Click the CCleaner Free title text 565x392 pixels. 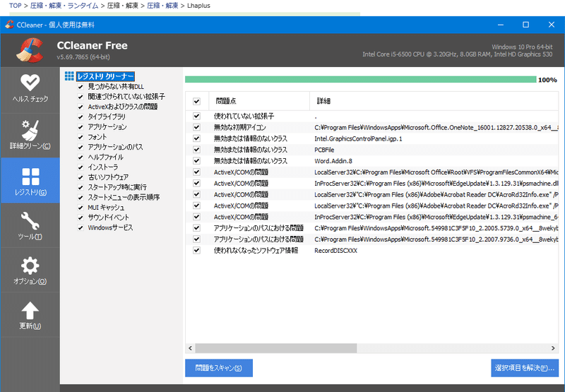[x=93, y=46]
